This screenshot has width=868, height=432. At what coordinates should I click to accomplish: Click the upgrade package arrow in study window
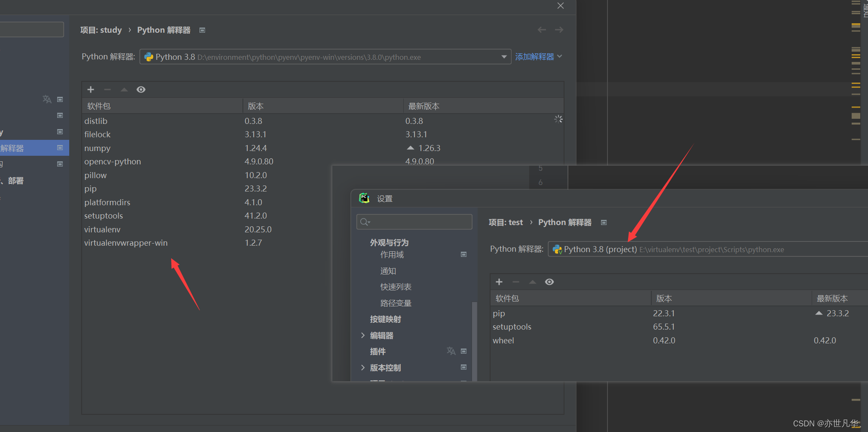pyautogui.click(x=124, y=89)
